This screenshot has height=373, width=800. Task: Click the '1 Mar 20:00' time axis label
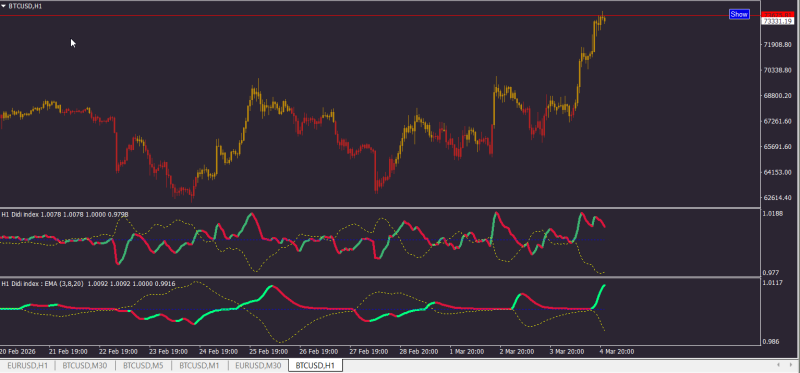467,352
